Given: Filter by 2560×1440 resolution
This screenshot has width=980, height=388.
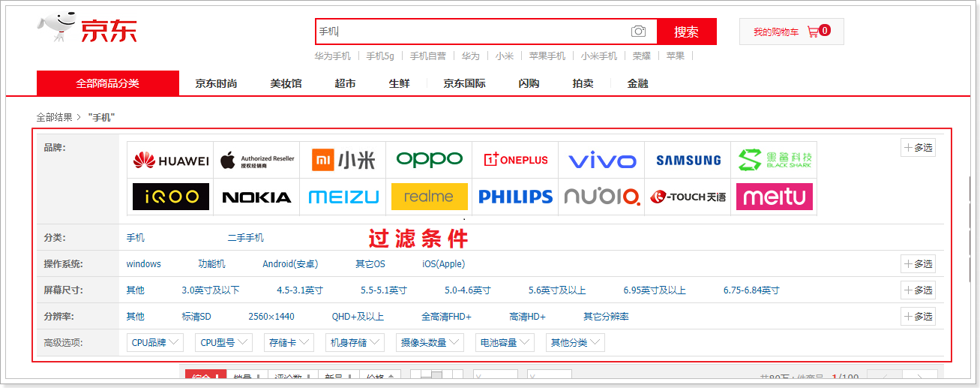Looking at the screenshot, I should click(271, 317).
